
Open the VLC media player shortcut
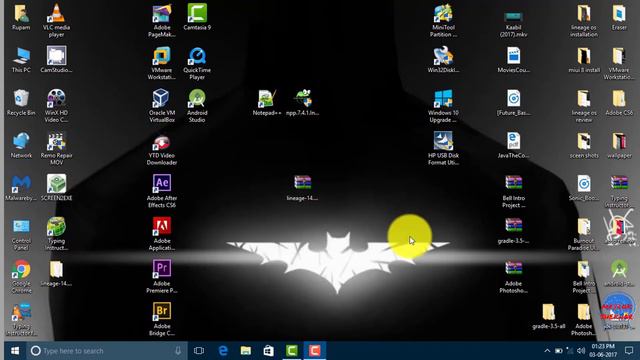coord(56,20)
